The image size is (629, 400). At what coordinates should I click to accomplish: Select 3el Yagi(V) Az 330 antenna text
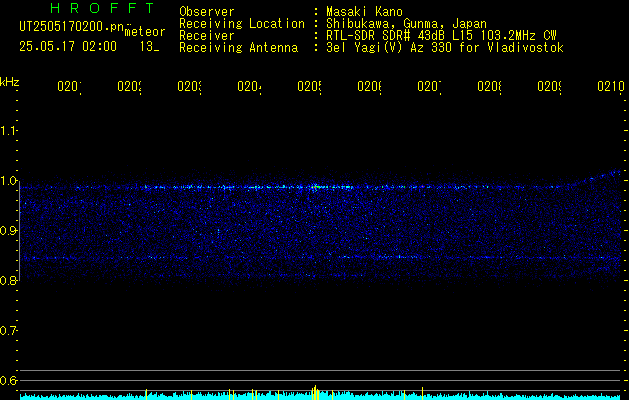pos(445,48)
